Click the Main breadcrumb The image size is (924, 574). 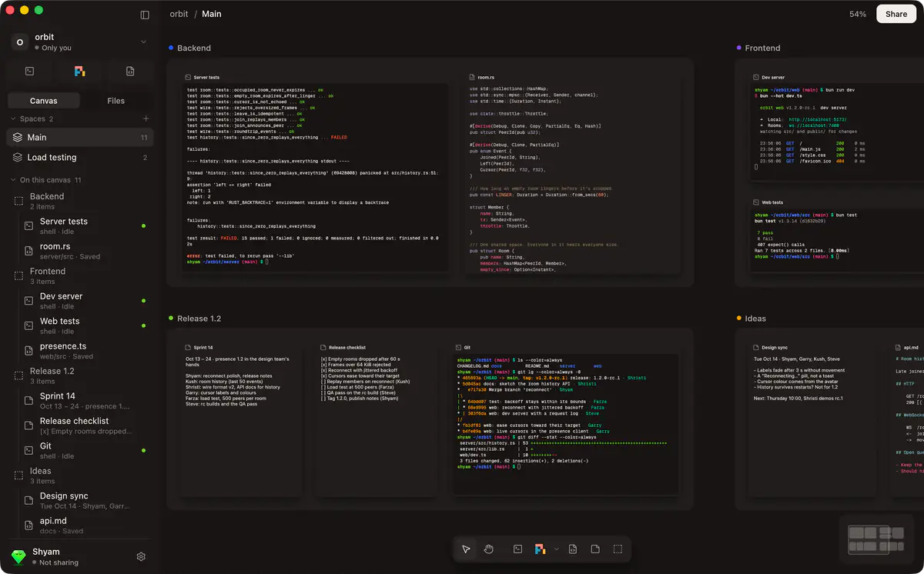click(x=212, y=15)
